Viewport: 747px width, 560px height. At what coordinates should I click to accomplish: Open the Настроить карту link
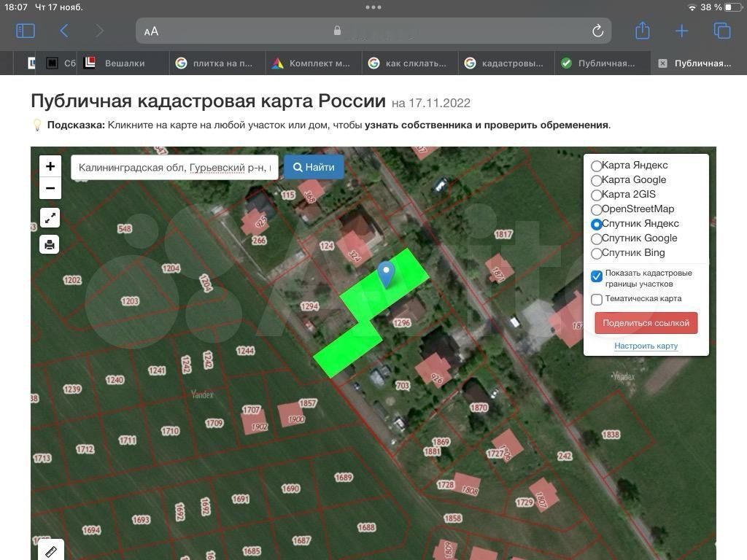pos(646,346)
